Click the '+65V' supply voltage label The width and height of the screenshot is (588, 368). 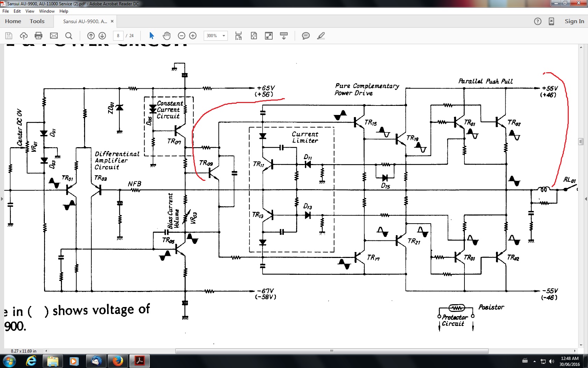[x=266, y=88]
